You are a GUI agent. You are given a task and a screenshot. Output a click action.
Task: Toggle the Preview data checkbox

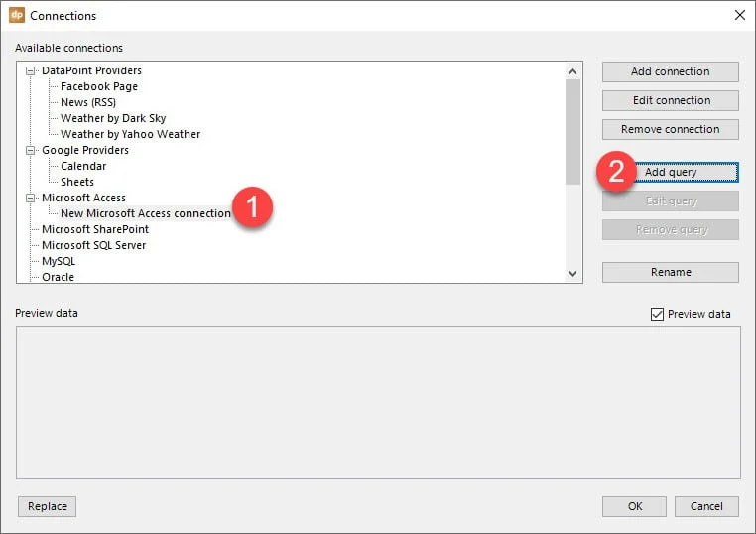pyautogui.click(x=657, y=314)
